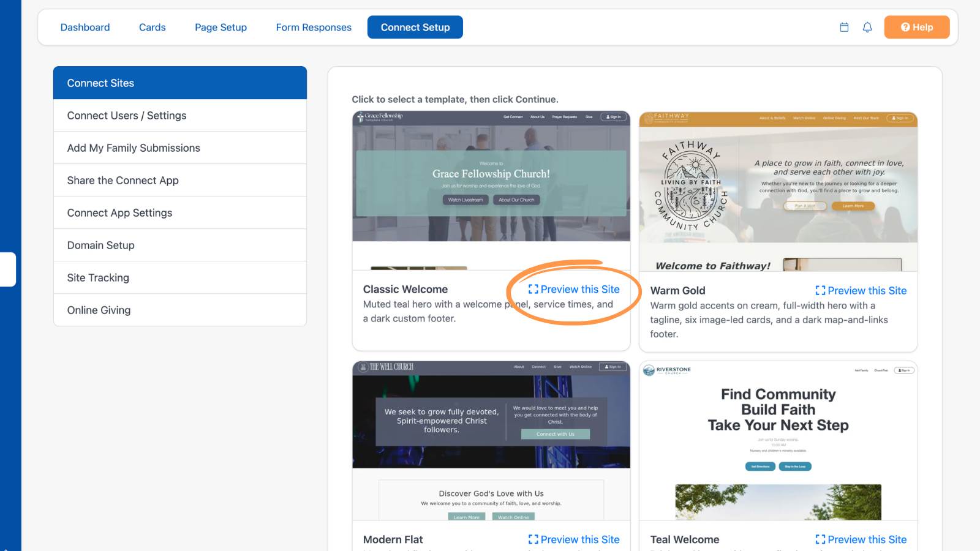980x551 pixels.
Task: Open the Form Responses tab
Action: pos(314,27)
